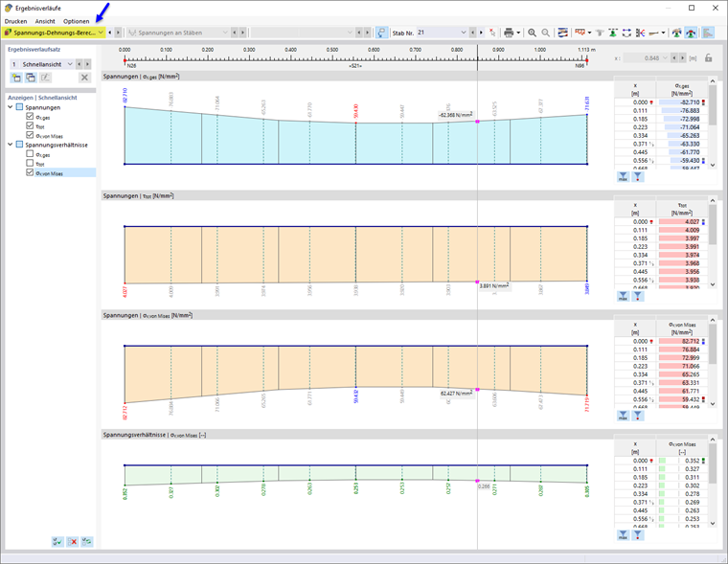
Task: Select previous add-on with left arrow
Action: pos(109,33)
